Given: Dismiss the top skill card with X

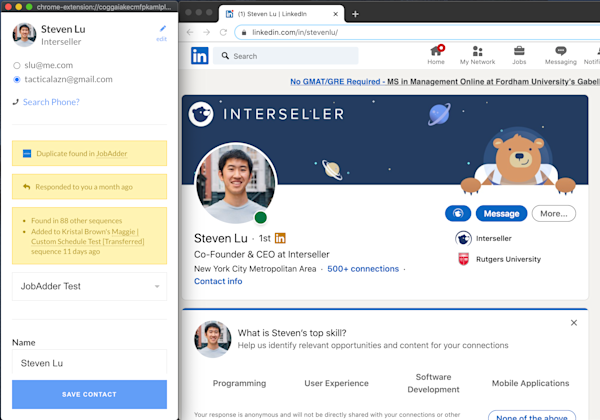Looking at the screenshot, I should (x=574, y=323).
